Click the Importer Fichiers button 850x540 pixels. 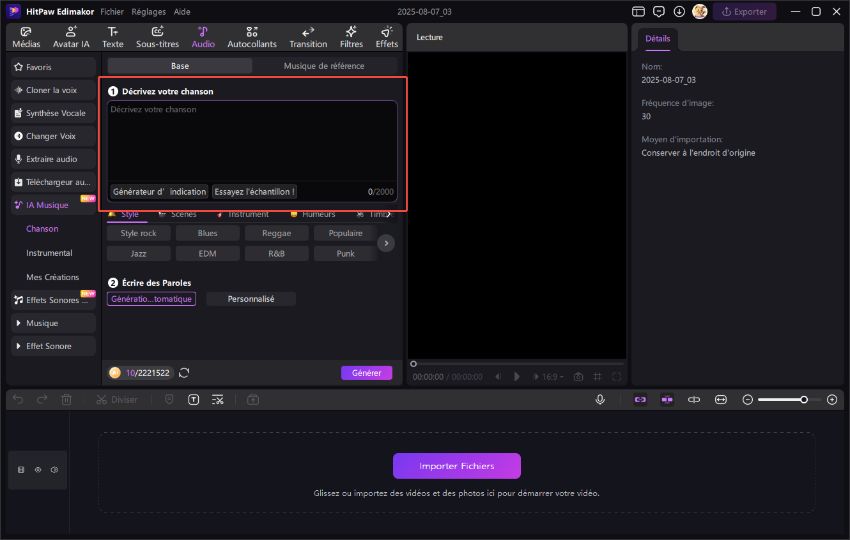click(x=456, y=466)
